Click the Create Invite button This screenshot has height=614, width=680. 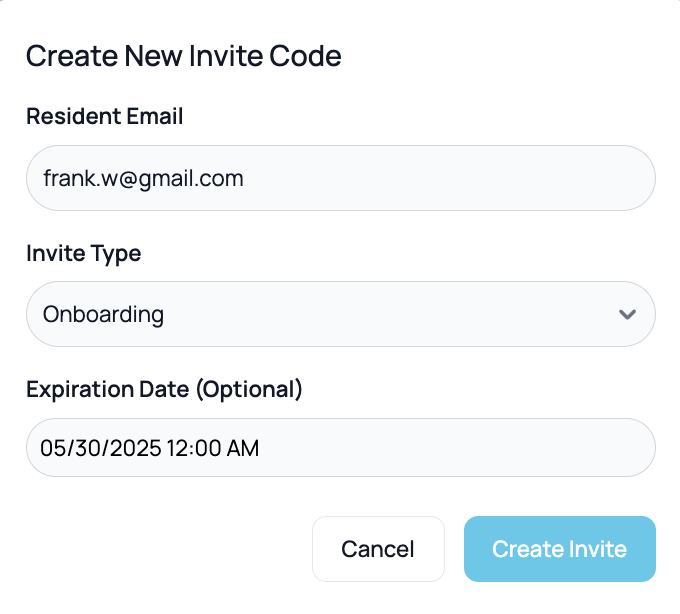pyautogui.click(x=559, y=549)
